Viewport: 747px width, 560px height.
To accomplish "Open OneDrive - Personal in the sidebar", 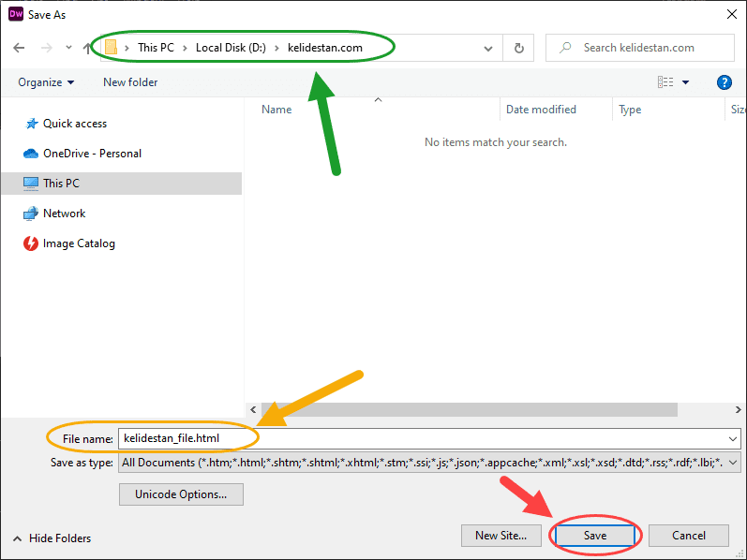I will (93, 154).
